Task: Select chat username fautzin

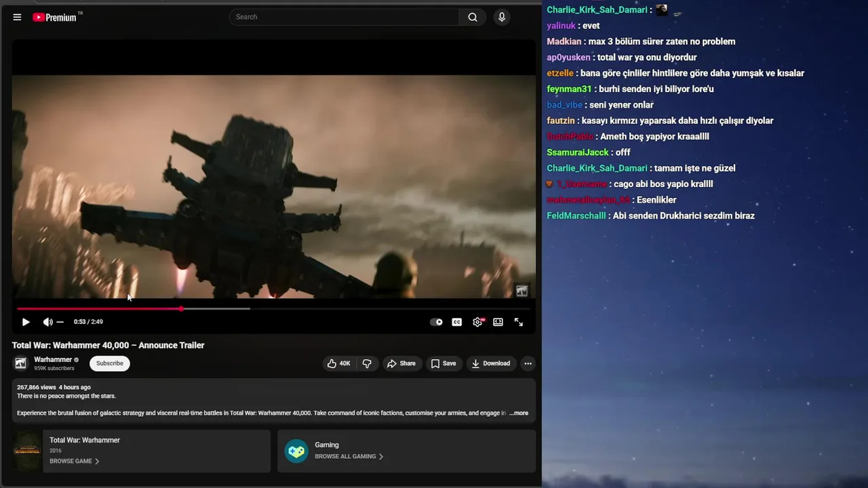Action: 561,121
